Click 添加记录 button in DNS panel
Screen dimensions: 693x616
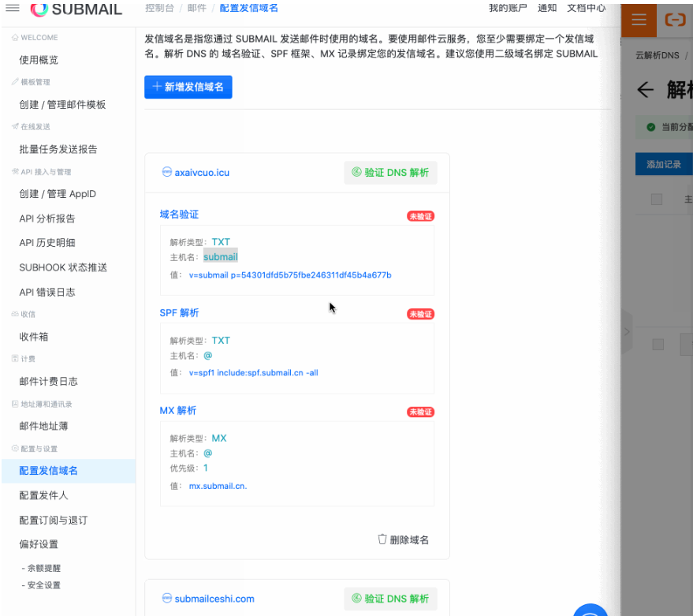click(663, 164)
